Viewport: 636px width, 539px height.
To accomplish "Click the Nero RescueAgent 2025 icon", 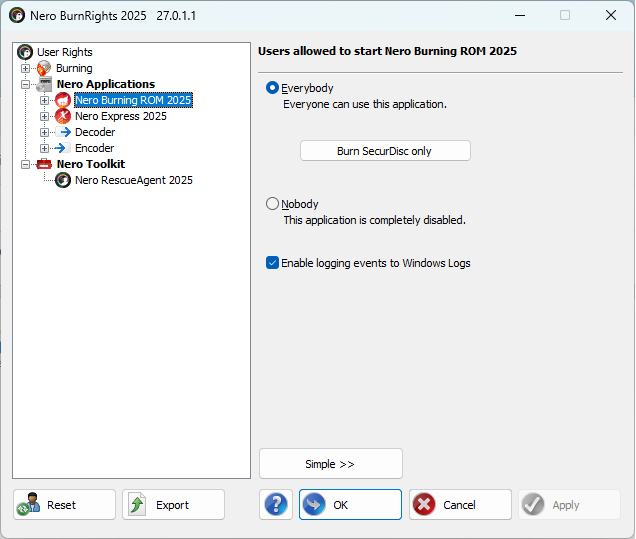I will pyautogui.click(x=63, y=180).
